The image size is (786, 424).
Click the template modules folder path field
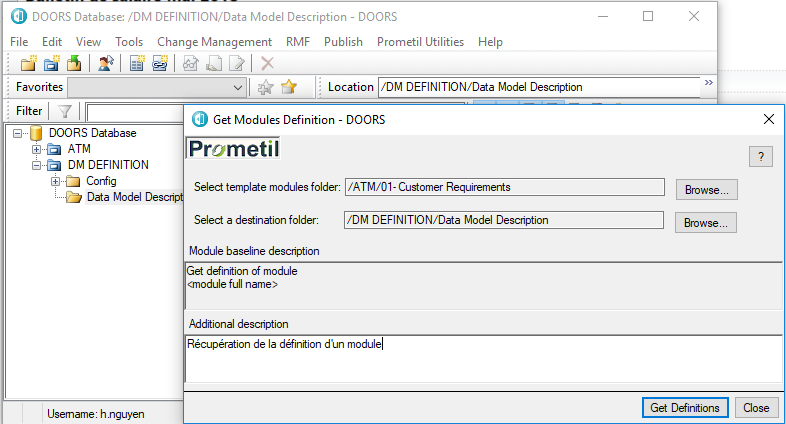[x=505, y=187]
